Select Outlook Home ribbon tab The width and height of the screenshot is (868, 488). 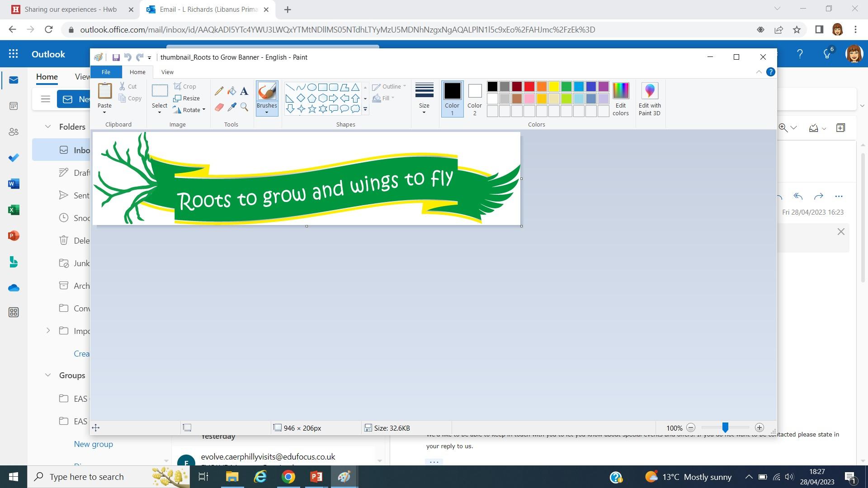47,77
